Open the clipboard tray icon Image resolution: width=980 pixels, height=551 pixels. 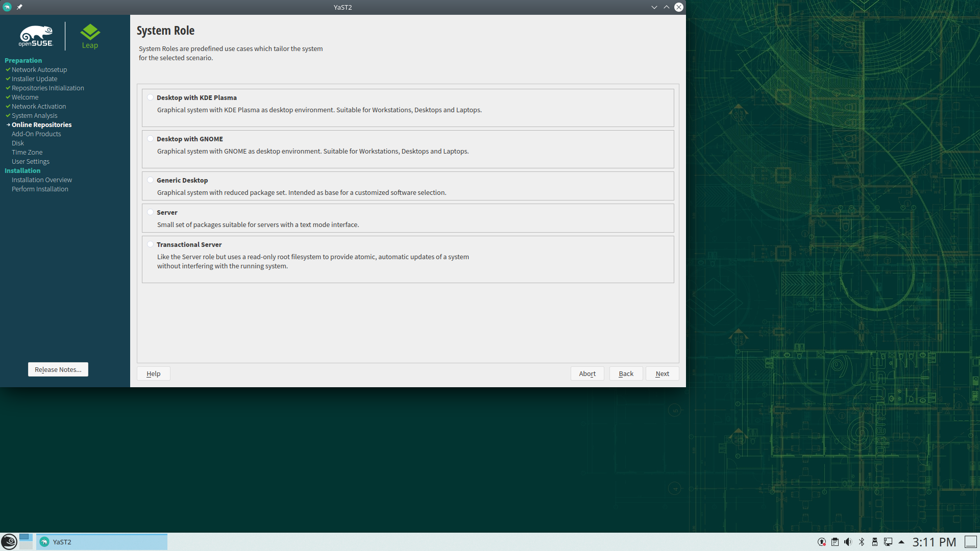835,542
